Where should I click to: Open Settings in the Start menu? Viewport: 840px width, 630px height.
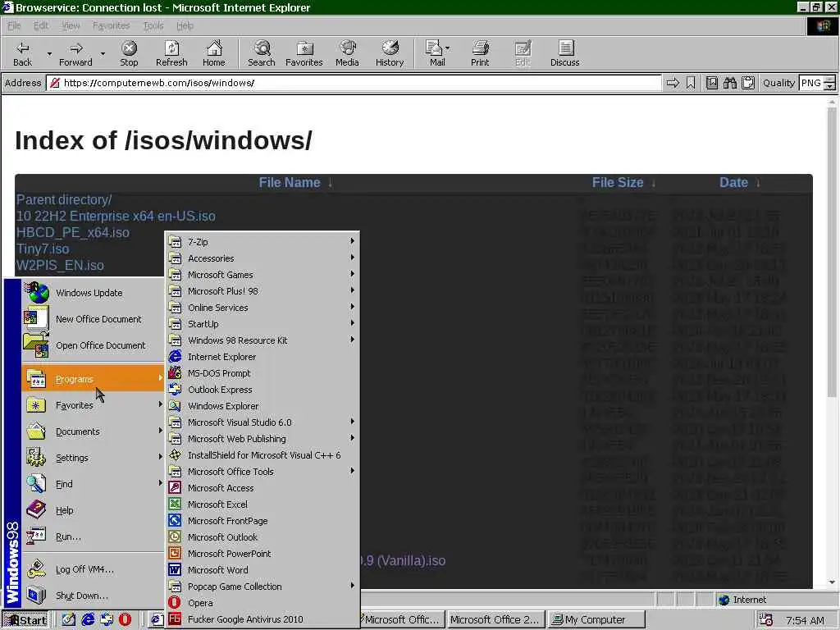[x=93, y=458]
